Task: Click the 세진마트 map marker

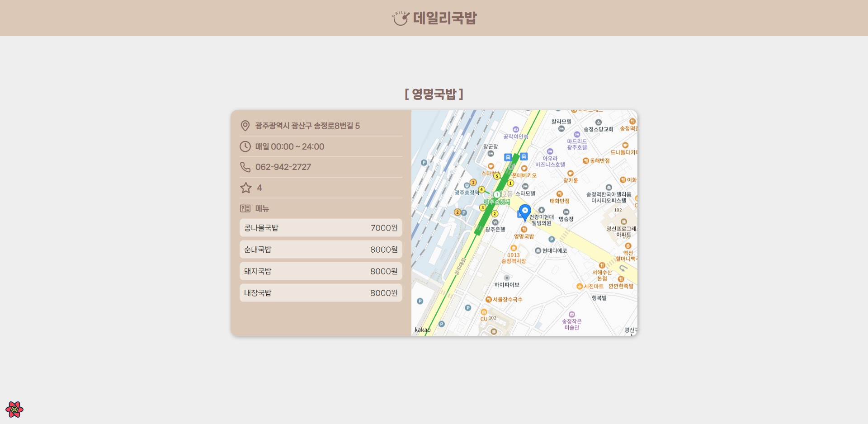Action: [x=580, y=286]
